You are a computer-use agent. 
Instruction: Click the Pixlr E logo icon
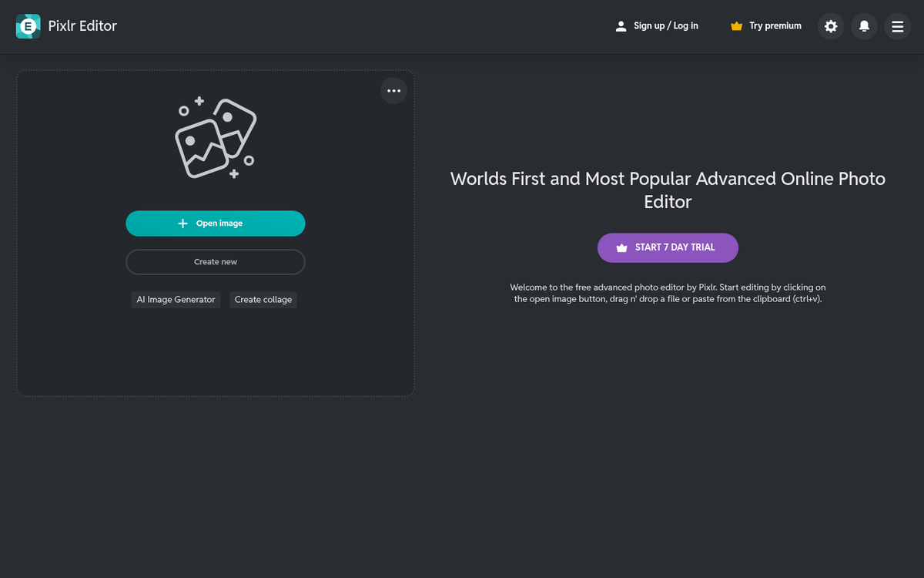click(x=28, y=26)
